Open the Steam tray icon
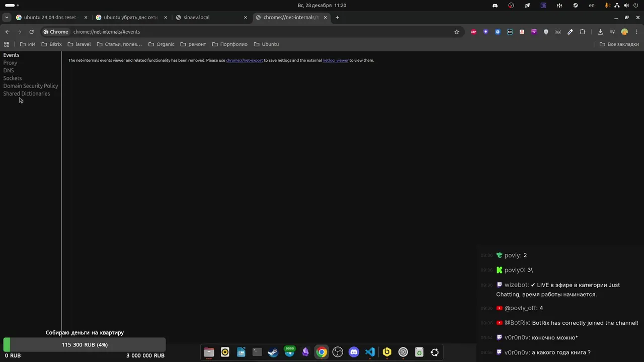This screenshot has width=644, height=362. coord(576,5)
